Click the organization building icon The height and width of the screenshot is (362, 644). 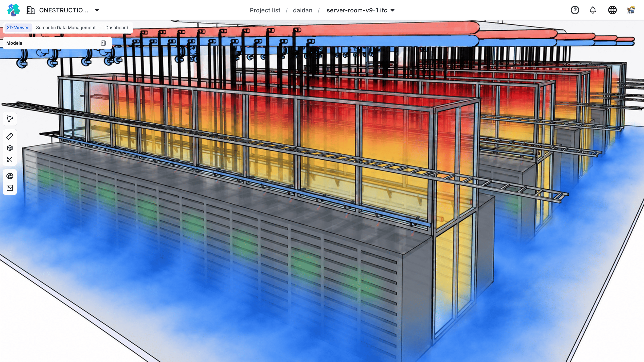pos(31,10)
